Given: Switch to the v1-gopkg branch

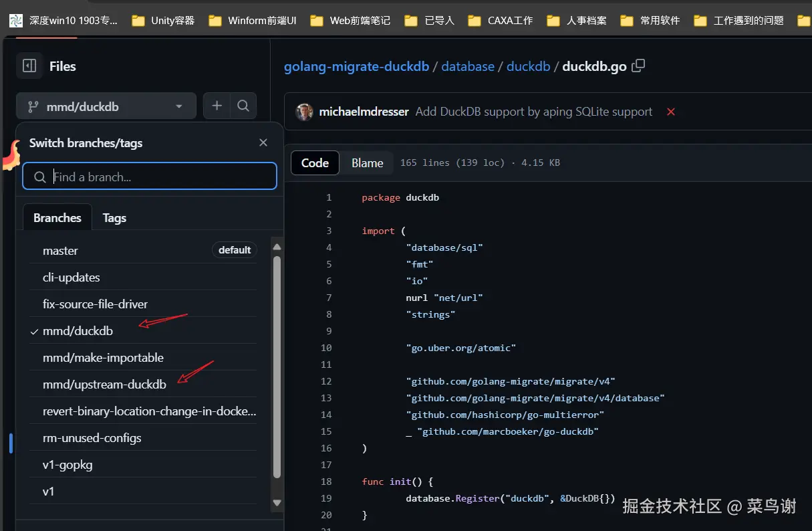Looking at the screenshot, I should pos(143,464).
